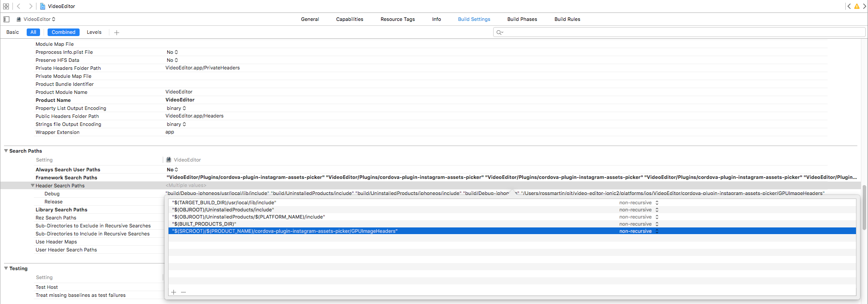Select the Module Map File setting
Viewport: 868px width, 304px height.
point(55,44)
